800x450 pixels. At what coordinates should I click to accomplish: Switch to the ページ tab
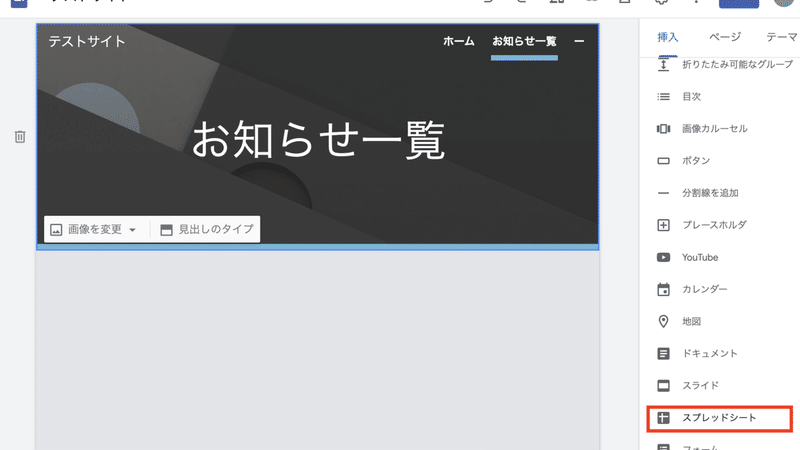tap(724, 37)
